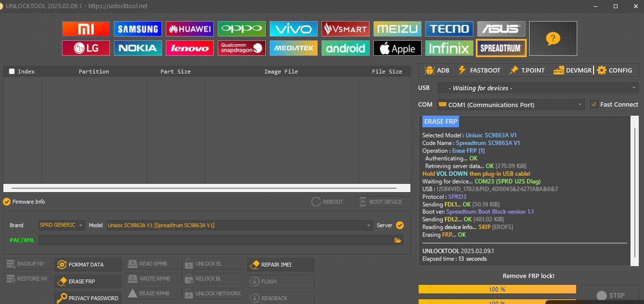Click the BACKUP NV button
This screenshot has height=304, width=644.
pos(27,264)
